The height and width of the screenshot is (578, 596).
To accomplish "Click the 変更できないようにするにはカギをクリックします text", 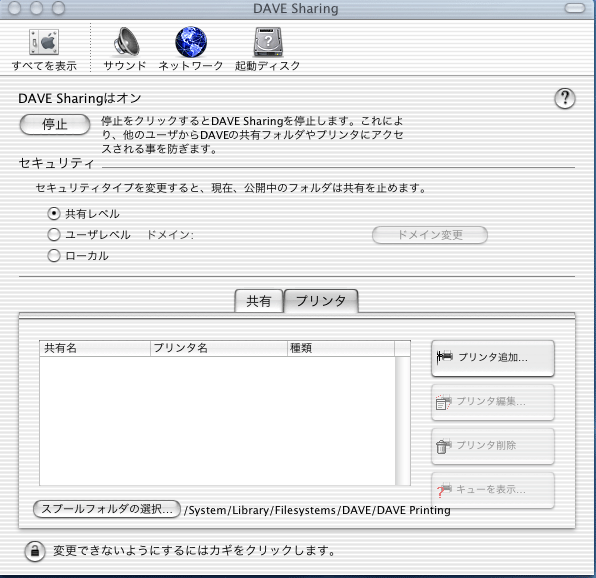I will (194, 550).
